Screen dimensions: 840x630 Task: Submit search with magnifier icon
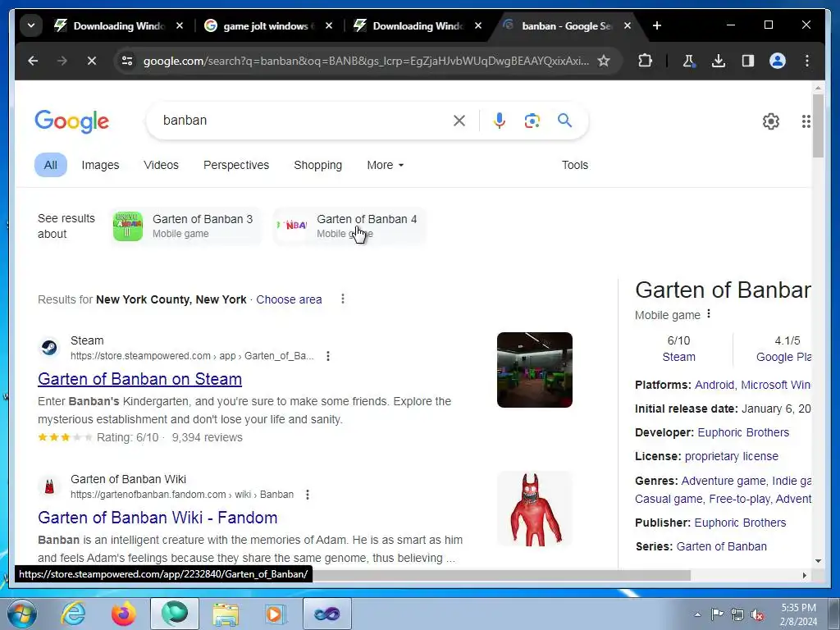(x=564, y=121)
